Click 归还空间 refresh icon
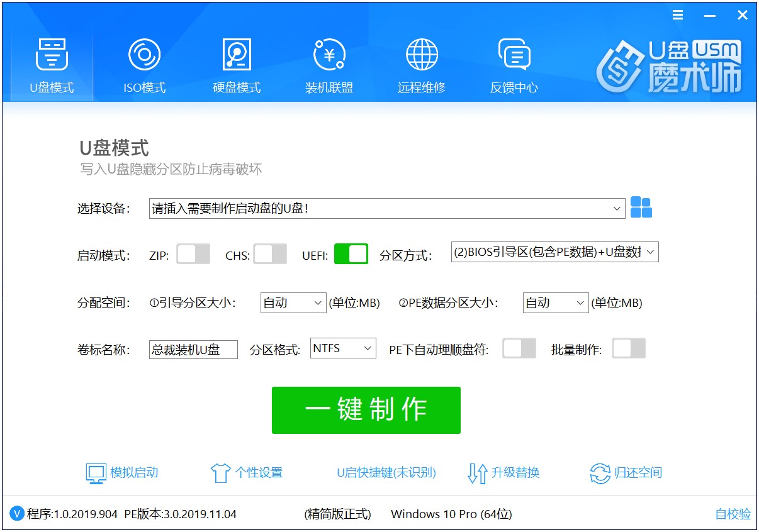Screen dimensions: 759x532 pos(600,474)
